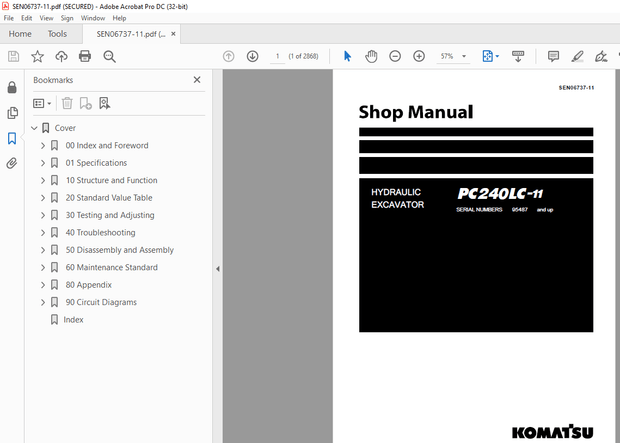
Task: Click the Shop Manual title text
Action: click(x=416, y=112)
